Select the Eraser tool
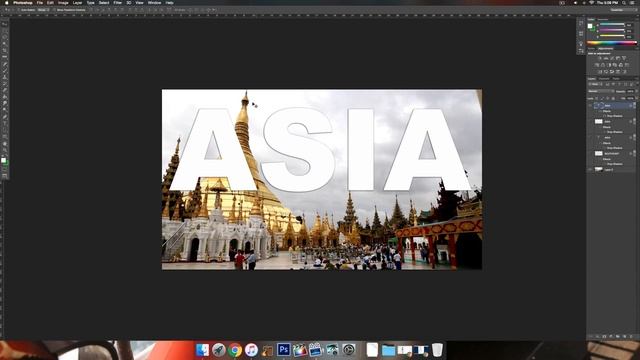Image resolution: width=640 pixels, height=360 pixels. coord(5,90)
